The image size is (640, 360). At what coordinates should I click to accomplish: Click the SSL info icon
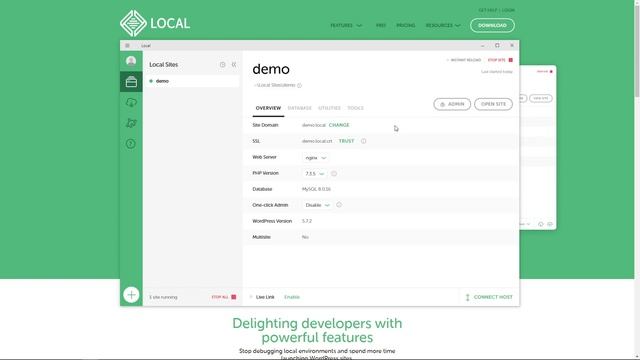(x=363, y=141)
